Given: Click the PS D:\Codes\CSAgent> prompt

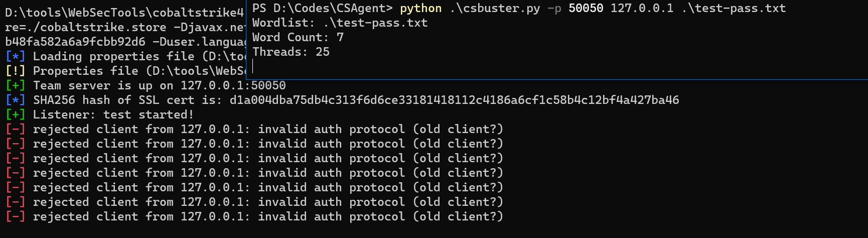Looking at the screenshot, I should (323, 8).
